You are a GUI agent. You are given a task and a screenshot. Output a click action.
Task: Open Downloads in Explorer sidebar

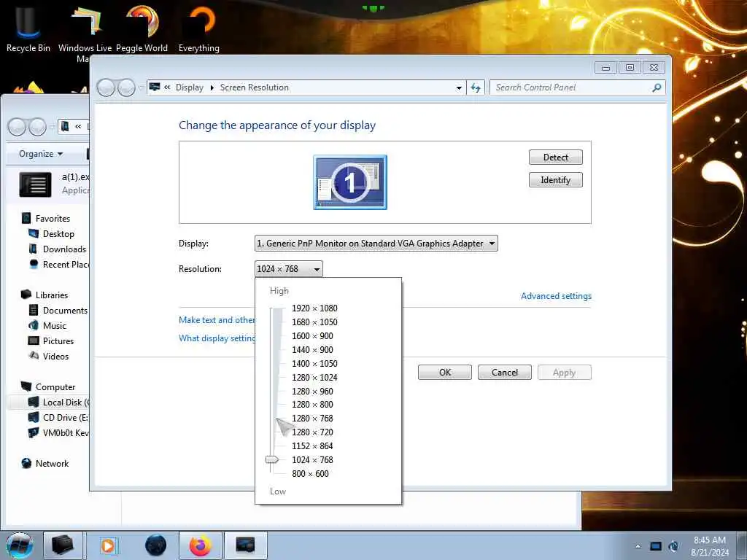pyautogui.click(x=57, y=249)
